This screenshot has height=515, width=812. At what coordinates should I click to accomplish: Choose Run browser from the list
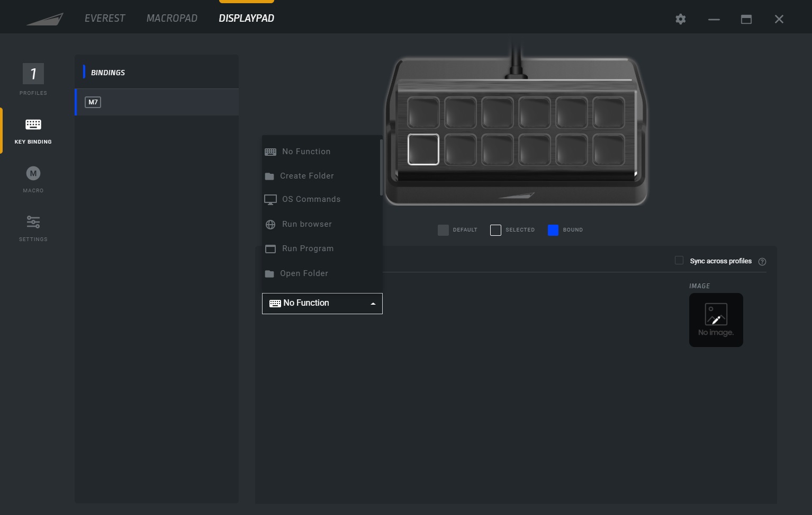click(321, 224)
